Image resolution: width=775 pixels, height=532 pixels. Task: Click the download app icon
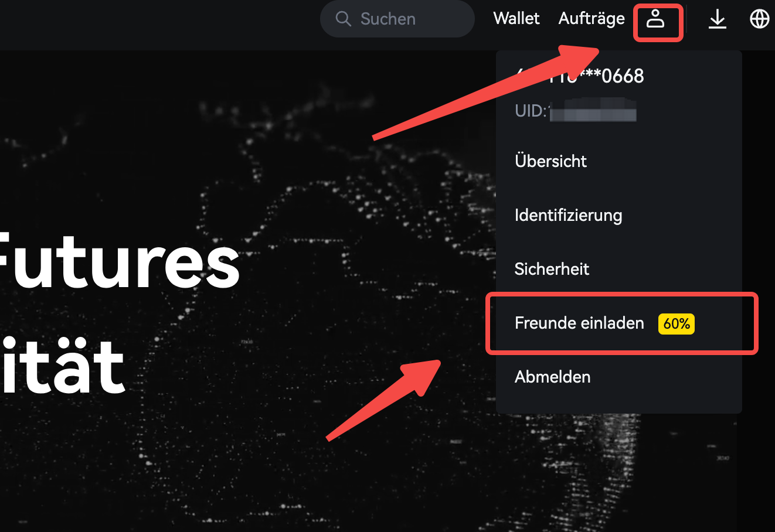[x=717, y=20]
